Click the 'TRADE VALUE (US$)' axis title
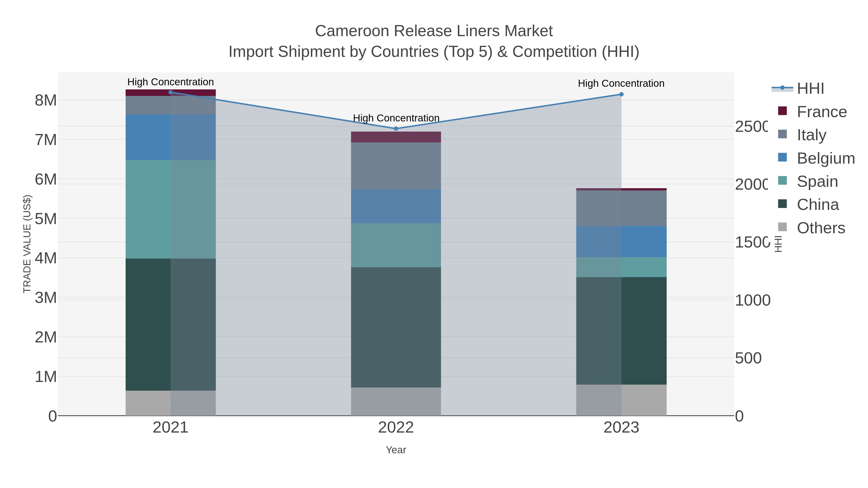Viewport: 868px width, 488px height. (27, 244)
